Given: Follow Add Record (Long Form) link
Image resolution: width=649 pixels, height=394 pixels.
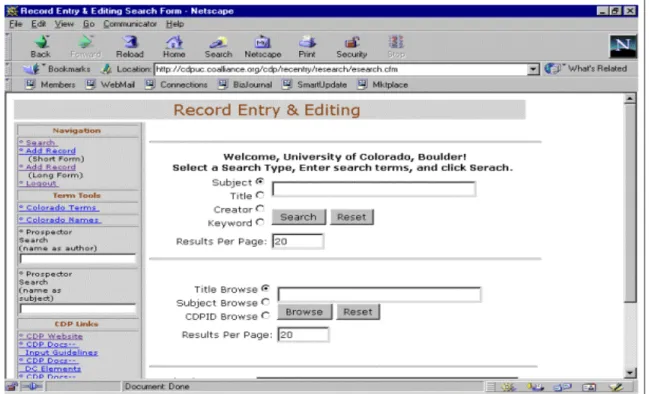Looking at the screenshot, I should 48,167.
